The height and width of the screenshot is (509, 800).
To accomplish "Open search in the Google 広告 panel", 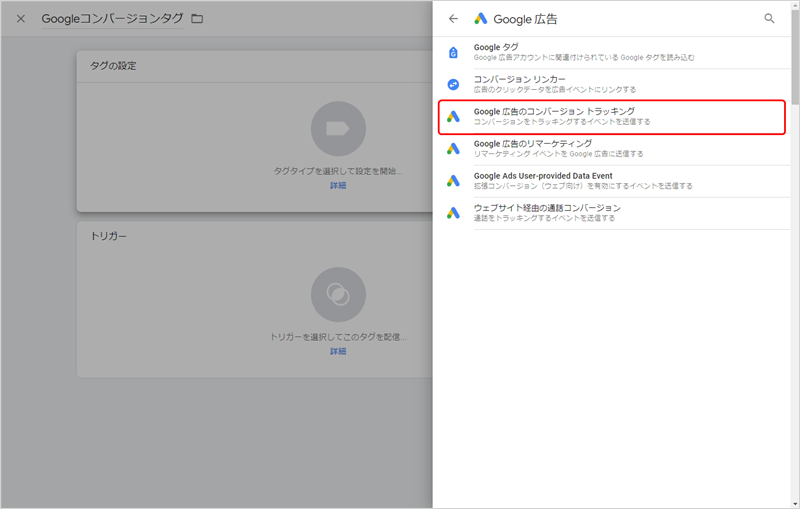I will (x=769, y=19).
